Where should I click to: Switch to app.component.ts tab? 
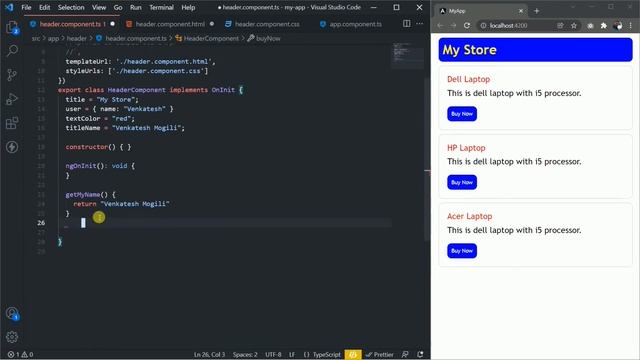point(355,24)
